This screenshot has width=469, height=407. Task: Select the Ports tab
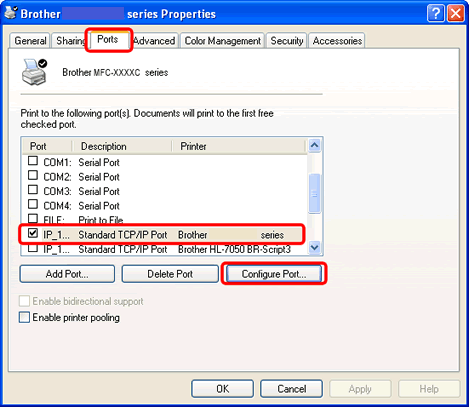click(x=108, y=39)
